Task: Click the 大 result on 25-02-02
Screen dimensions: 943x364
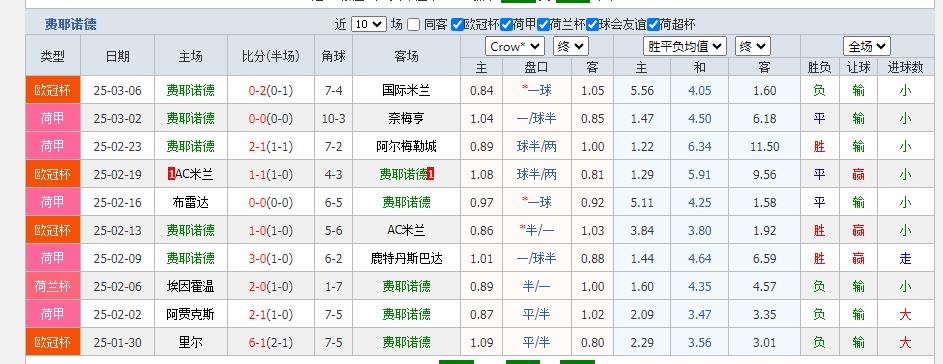Action: click(905, 314)
